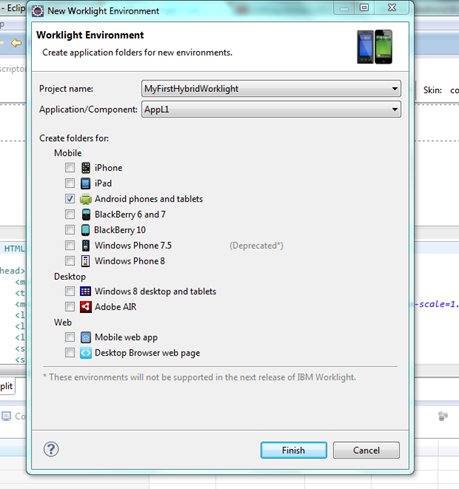Click the Windows Phone 8 icon
The width and height of the screenshot is (459, 489).
tap(86, 261)
